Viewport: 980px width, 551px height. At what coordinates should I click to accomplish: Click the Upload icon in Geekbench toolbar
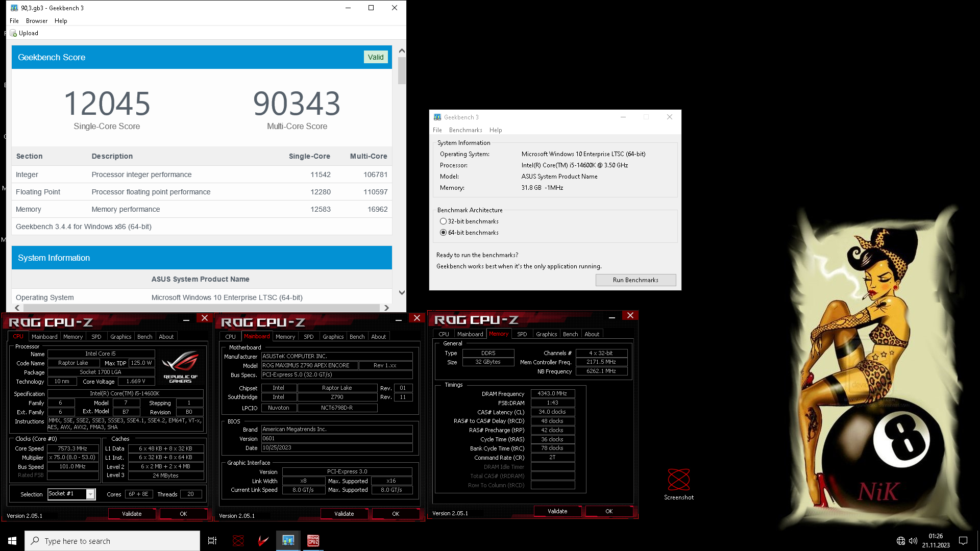(x=13, y=33)
